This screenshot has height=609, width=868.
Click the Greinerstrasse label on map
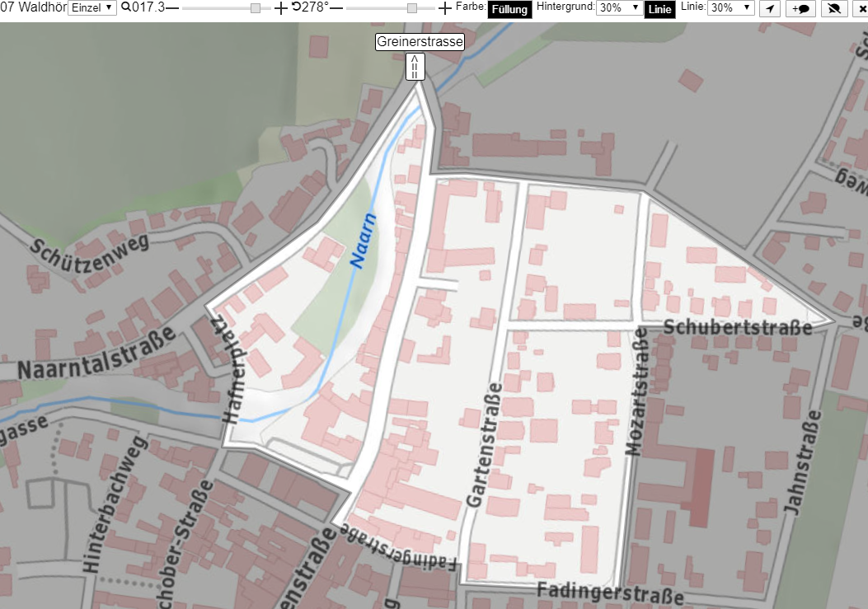click(420, 41)
